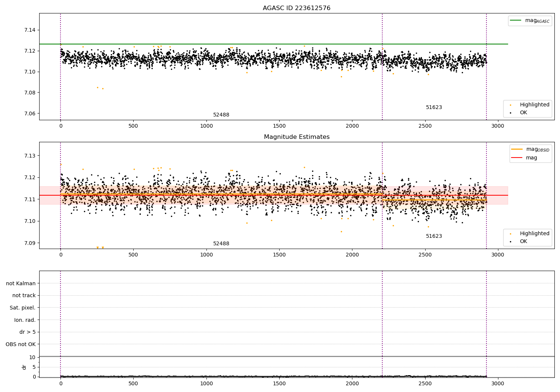Click the 'Magnitude Estimates' plot title
The image size is (560, 392).
pos(296,137)
